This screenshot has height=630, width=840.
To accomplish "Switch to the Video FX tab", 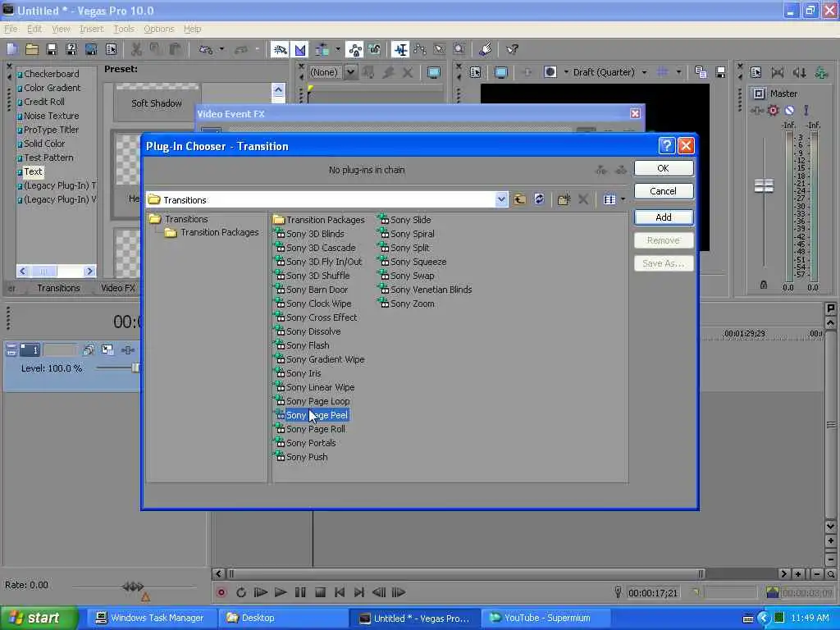I will click(x=118, y=288).
